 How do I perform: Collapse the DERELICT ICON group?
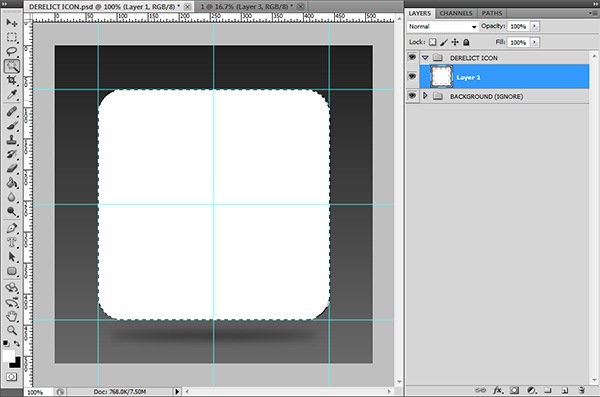(425, 58)
